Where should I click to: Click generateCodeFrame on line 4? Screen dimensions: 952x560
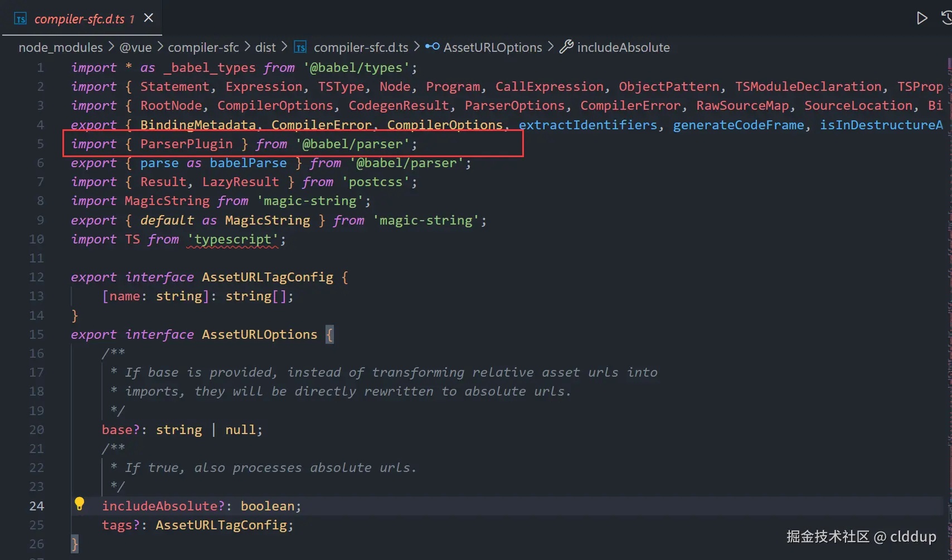(739, 125)
